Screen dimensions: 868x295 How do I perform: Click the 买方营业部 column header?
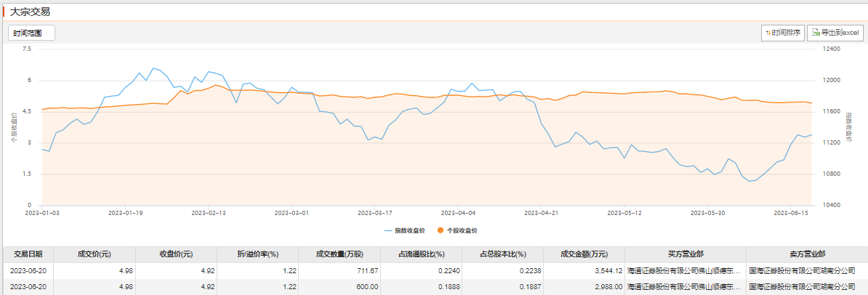pyautogui.click(x=686, y=254)
